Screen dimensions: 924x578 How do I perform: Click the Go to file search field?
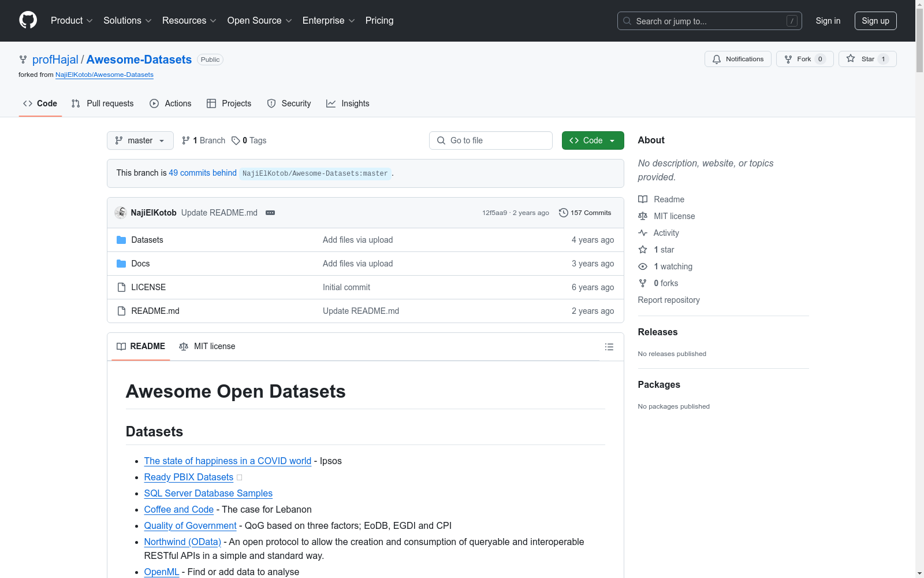pos(491,140)
